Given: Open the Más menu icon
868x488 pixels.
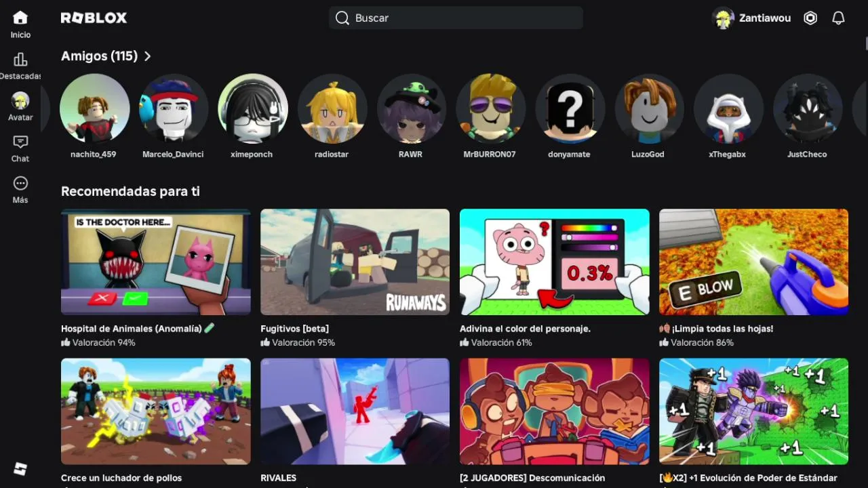Looking at the screenshot, I should (20, 183).
